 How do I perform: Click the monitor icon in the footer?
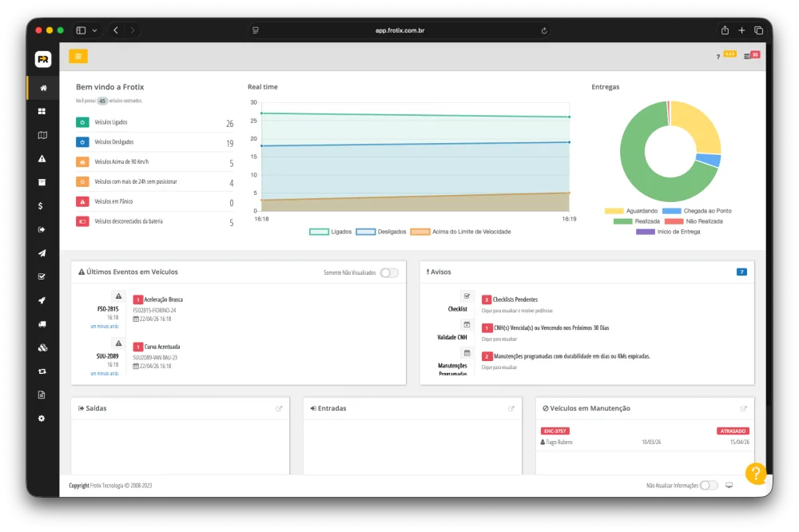tap(729, 485)
